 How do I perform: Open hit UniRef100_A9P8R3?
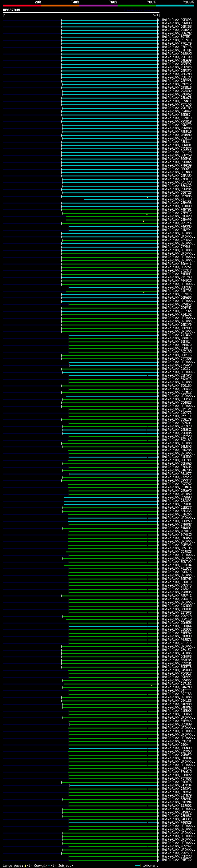pyautogui.click(x=177, y=20)
